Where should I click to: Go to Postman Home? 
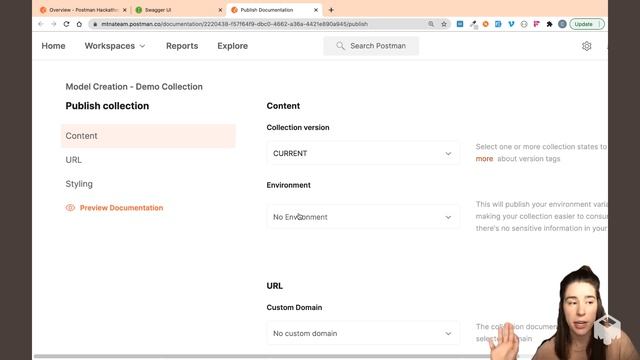[x=53, y=46]
